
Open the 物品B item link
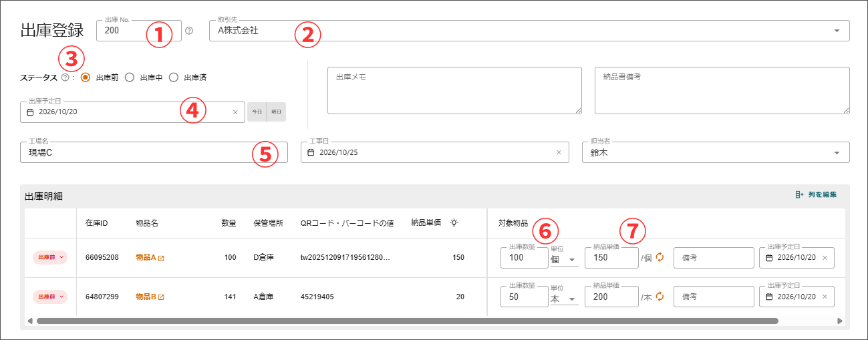pyautogui.click(x=146, y=297)
